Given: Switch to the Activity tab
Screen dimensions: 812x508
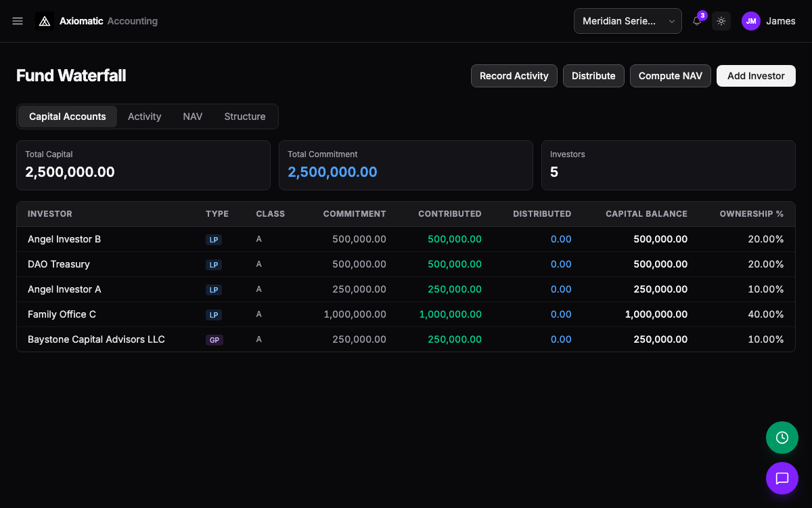Looking at the screenshot, I should (145, 117).
